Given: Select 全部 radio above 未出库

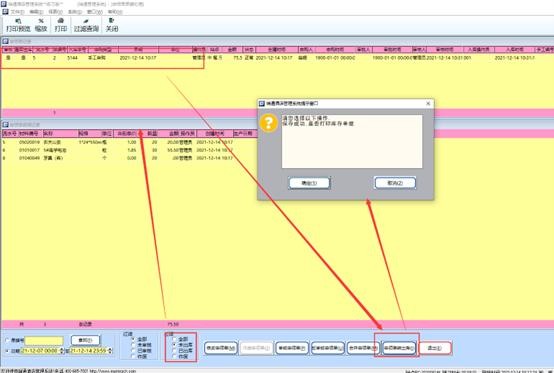Looking at the screenshot, I should tap(175, 339).
